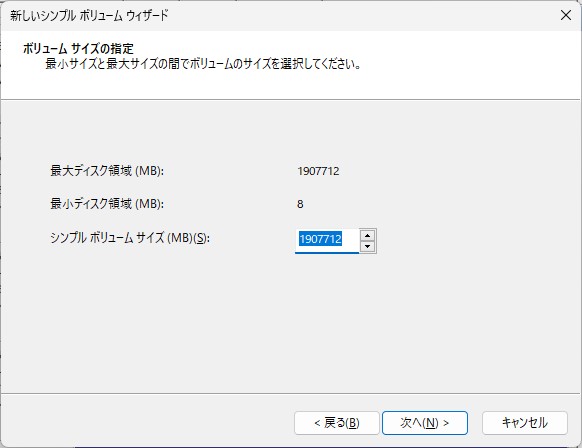Increase volume size with the up spinner arrow

[x=367, y=235]
